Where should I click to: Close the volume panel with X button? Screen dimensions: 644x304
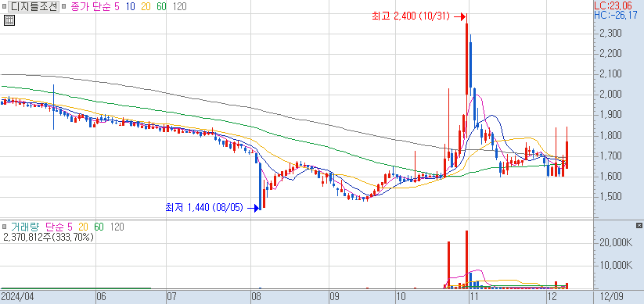tap(639, 226)
